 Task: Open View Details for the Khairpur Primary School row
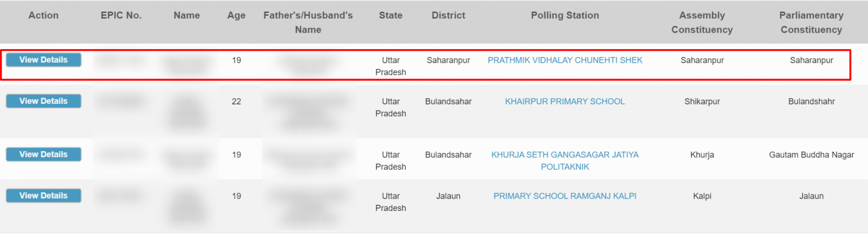44,101
